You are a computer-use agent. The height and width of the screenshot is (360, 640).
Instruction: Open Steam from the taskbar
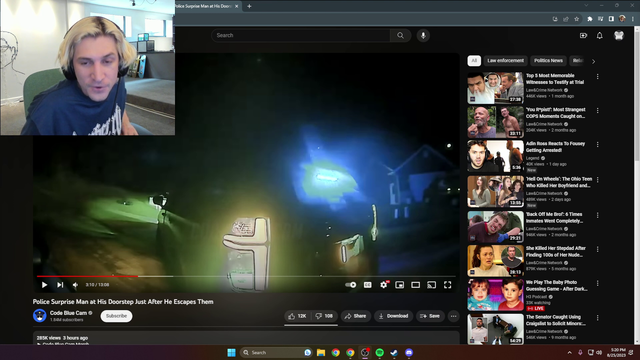coord(394,353)
